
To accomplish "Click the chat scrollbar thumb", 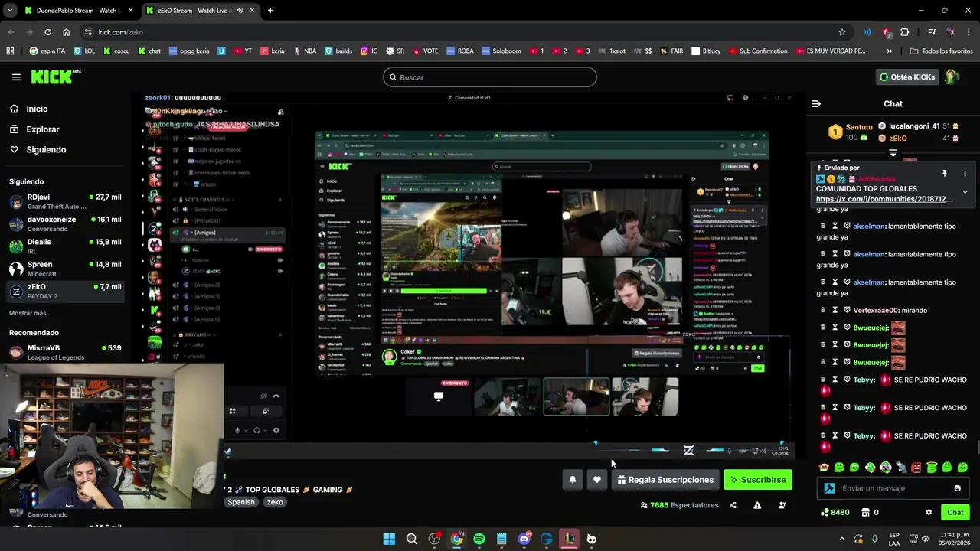I will point(977,447).
